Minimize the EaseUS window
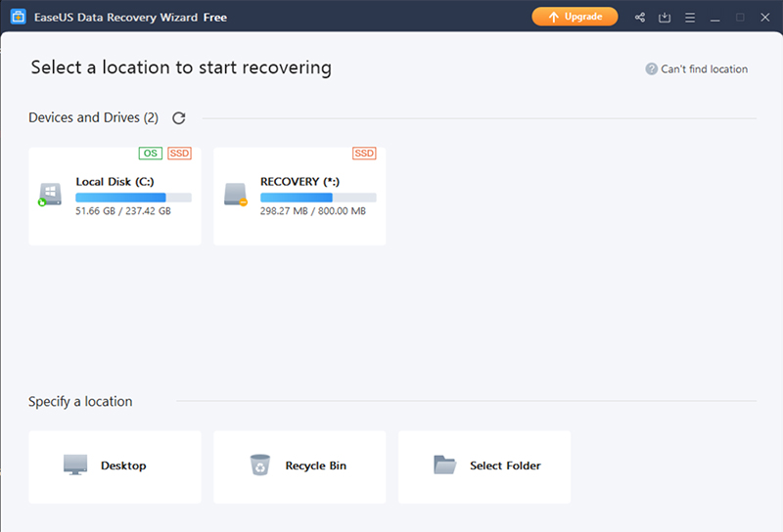The image size is (783, 532). coord(715,18)
